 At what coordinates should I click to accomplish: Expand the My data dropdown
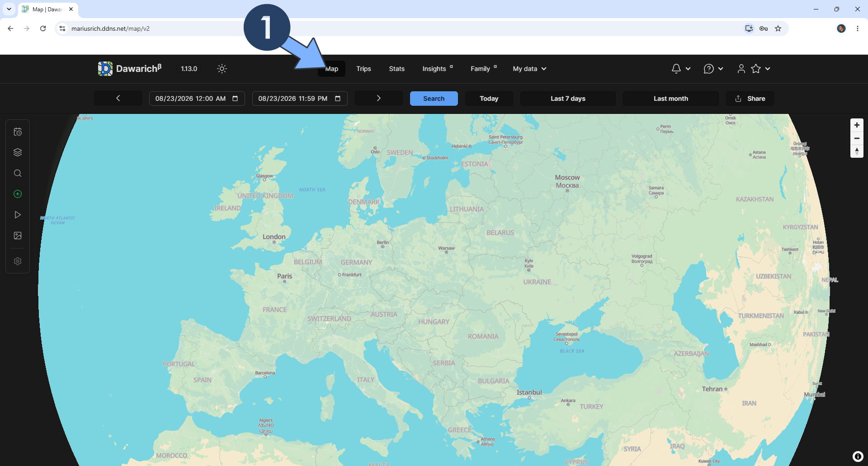pos(529,69)
